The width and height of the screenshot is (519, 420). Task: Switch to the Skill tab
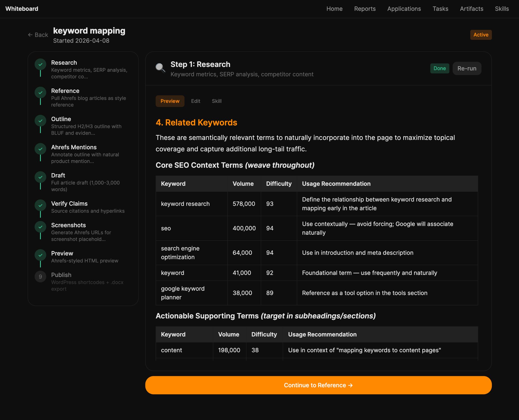(216, 101)
